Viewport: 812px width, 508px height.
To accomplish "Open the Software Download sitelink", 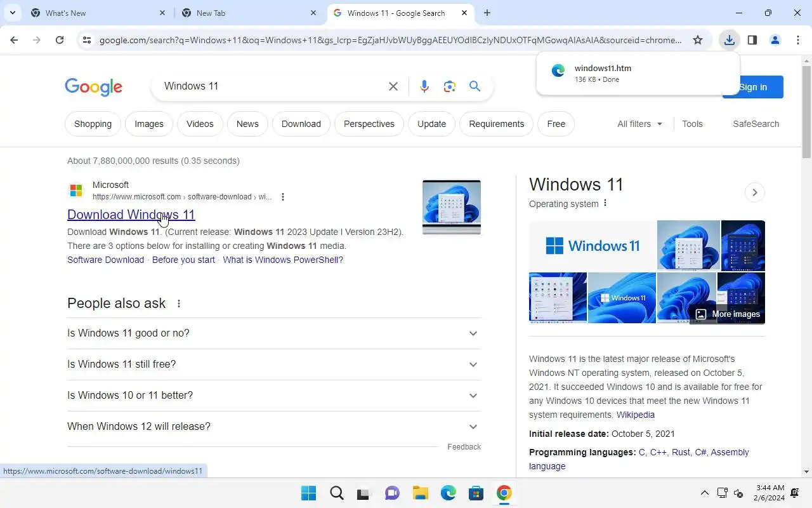I will tap(105, 260).
